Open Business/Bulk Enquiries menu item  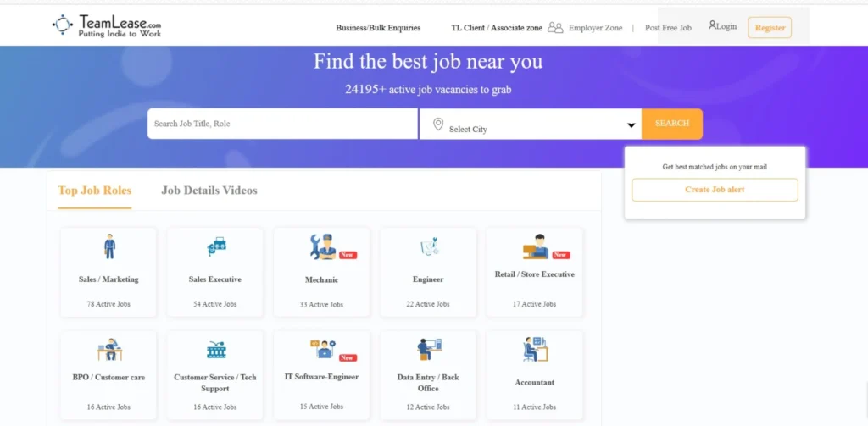click(378, 28)
